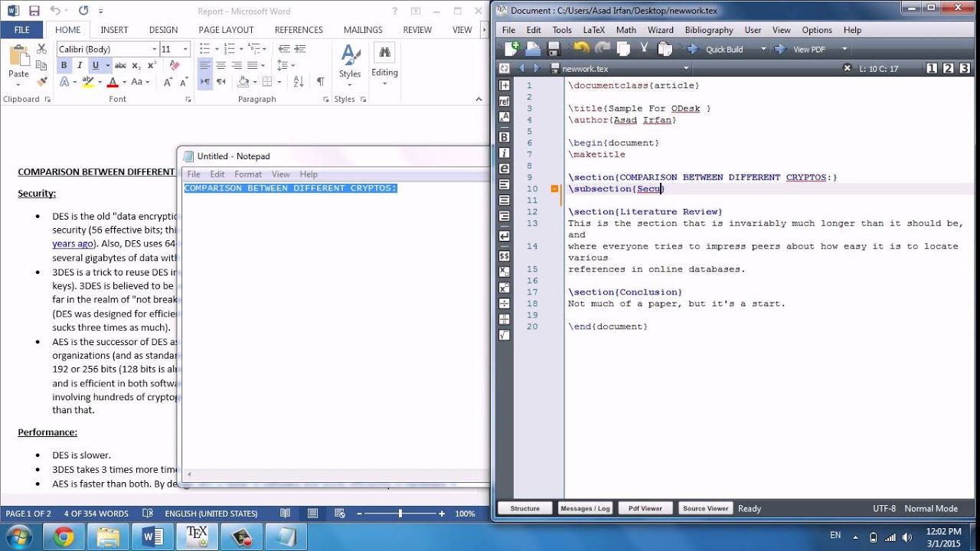Open the LaTeX menu in Texmaker
Viewport: 980px width, 551px height.
(593, 30)
